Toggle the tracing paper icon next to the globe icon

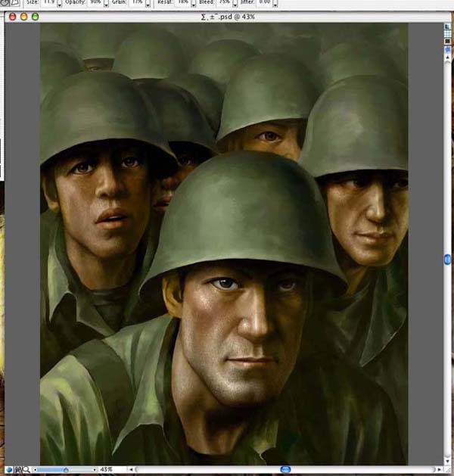pos(18,470)
